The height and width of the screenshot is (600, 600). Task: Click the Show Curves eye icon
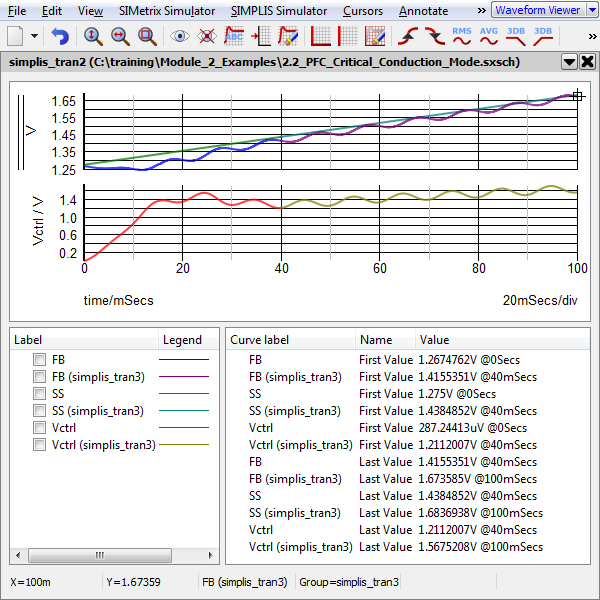coord(180,36)
